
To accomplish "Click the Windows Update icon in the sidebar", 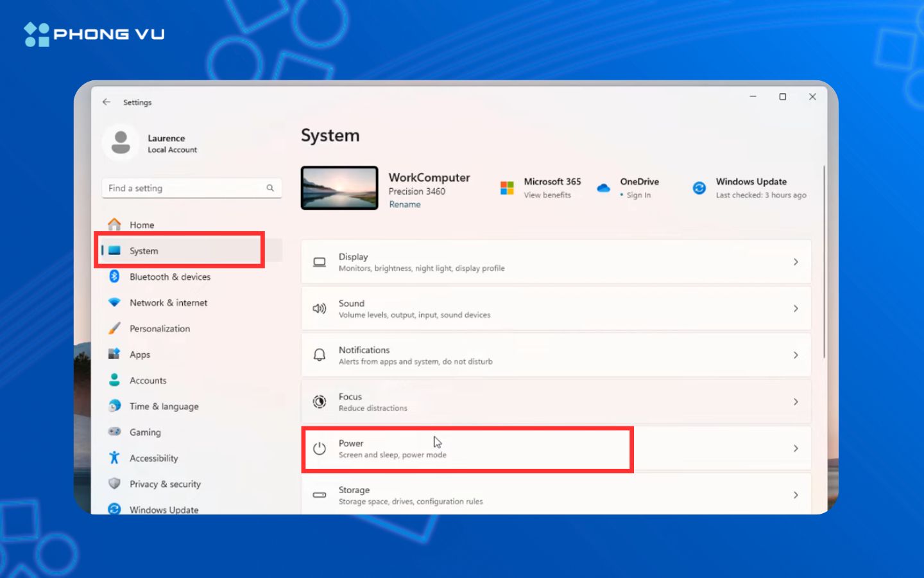I will pyautogui.click(x=115, y=509).
